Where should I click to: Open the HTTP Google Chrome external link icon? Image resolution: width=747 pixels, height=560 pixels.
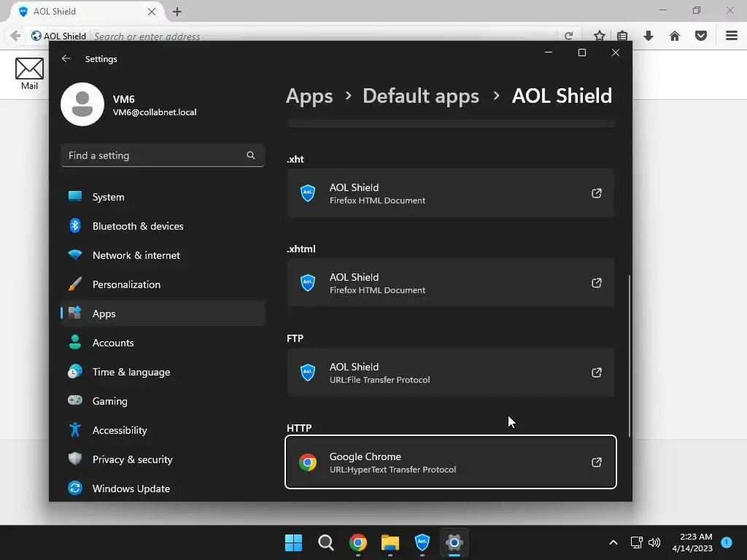coord(597,462)
